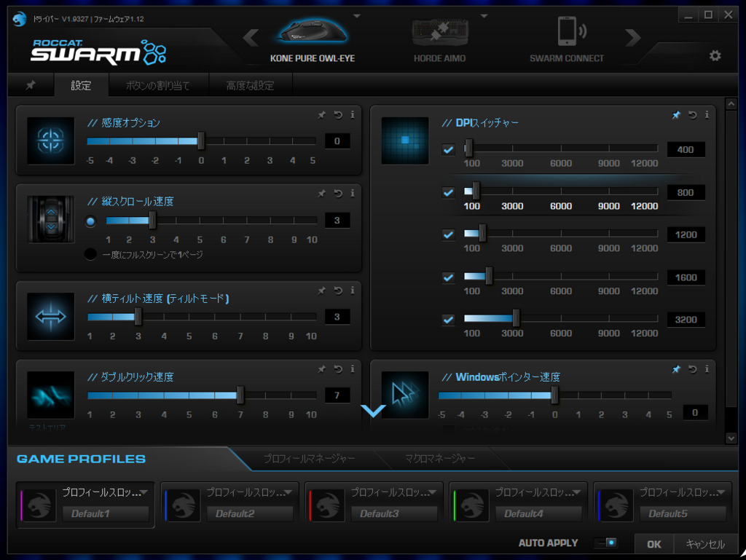This screenshot has height=560, width=746.
Task: Open Default5 profile slot dropdown
Action: click(721, 492)
